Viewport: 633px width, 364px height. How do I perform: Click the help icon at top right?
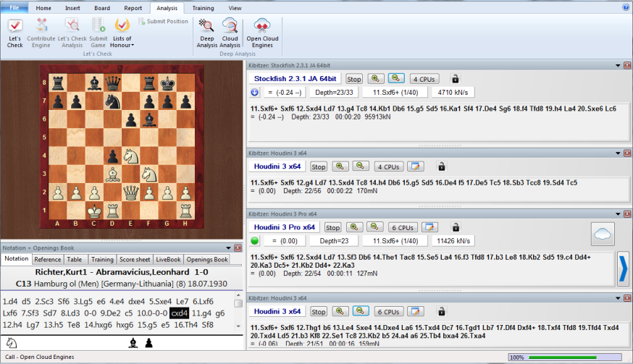point(626,7)
